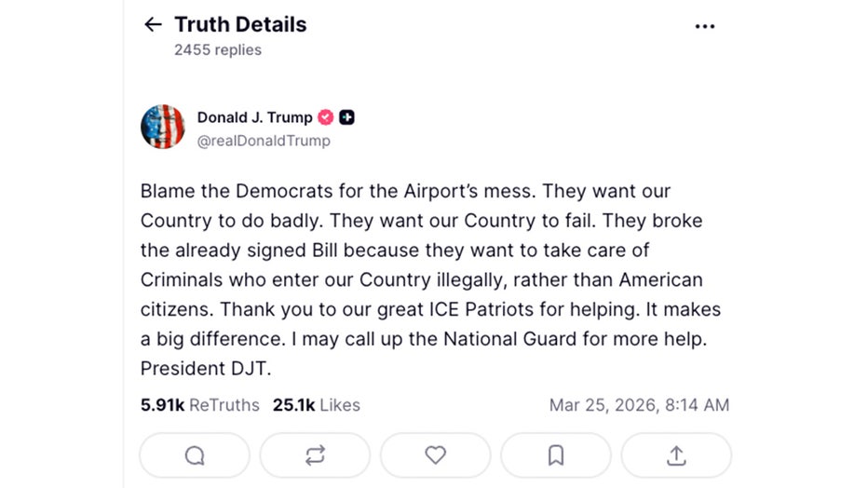Open the flag-themed profile avatar
The image size is (868, 488).
point(163,127)
